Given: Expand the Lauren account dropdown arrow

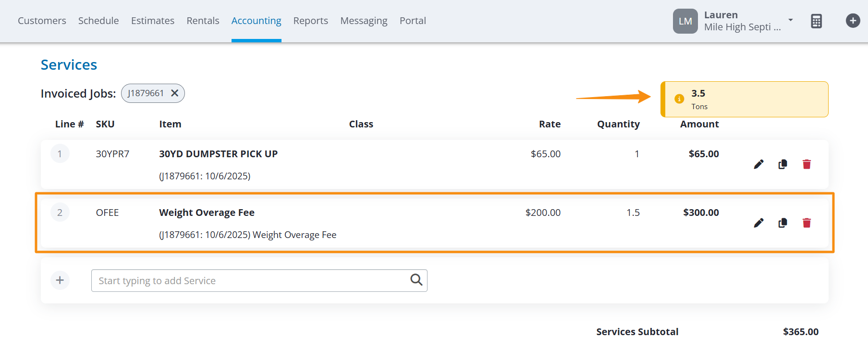Looking at the screenshot, I should click(x=791, y=20).
